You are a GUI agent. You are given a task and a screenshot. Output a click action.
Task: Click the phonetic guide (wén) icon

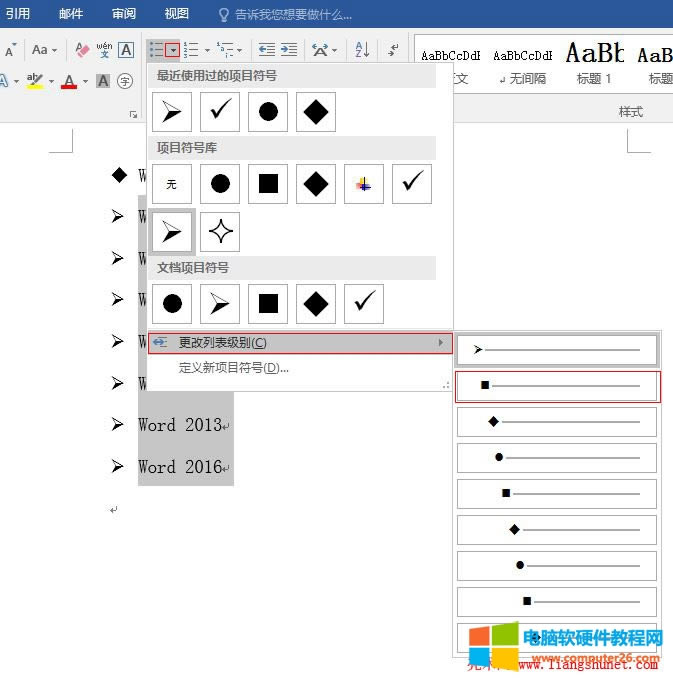104,50
